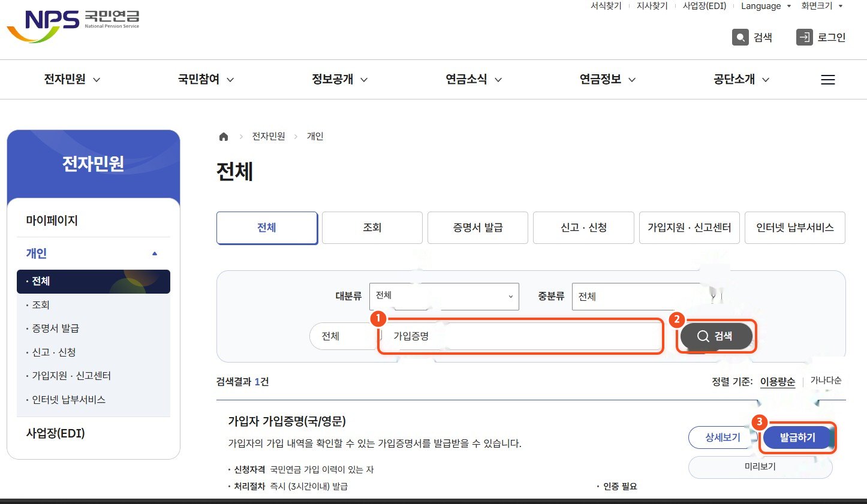Open the 화면크기 dropdown

(x=822, y=6)
